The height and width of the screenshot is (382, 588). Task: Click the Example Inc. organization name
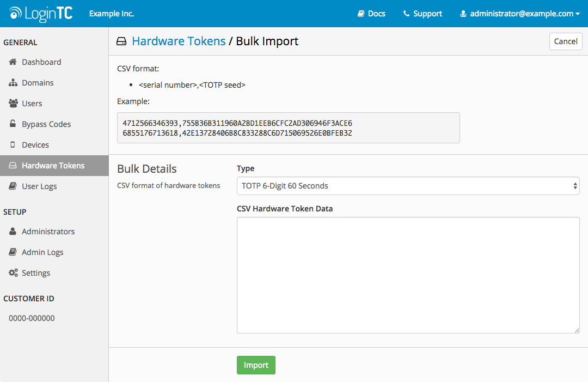tap(112, 14)
